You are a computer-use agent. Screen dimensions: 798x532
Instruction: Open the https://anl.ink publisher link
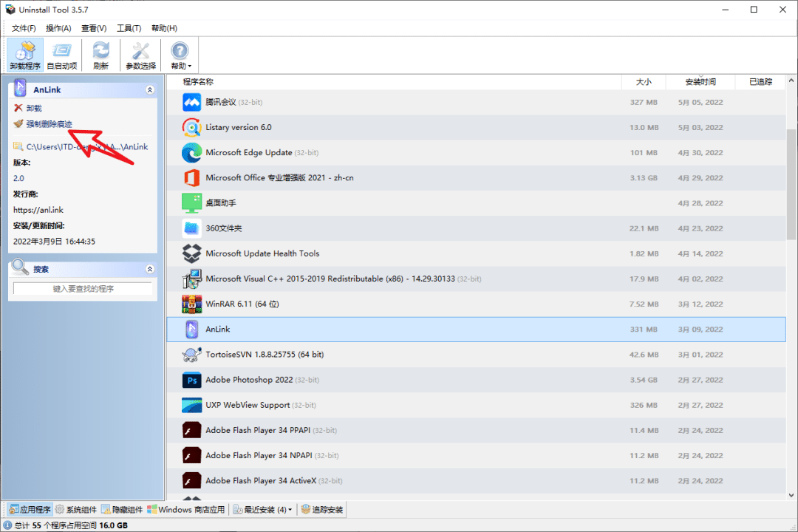(38, 210)
